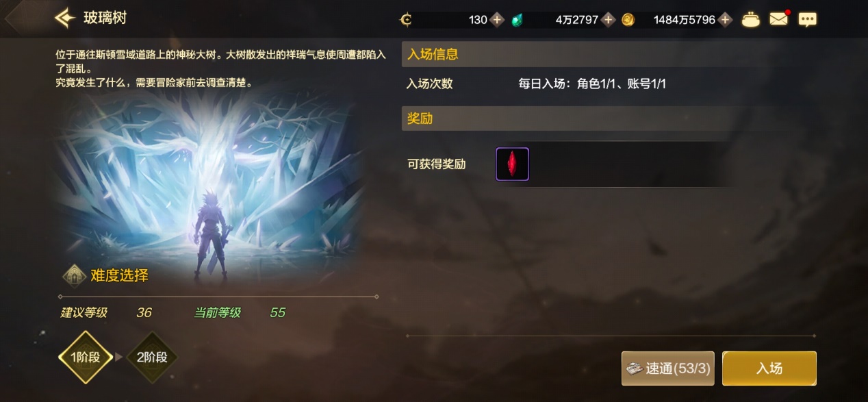
Task: Go back using the arrow beside 玻璃树
Action: click(64, 18)
